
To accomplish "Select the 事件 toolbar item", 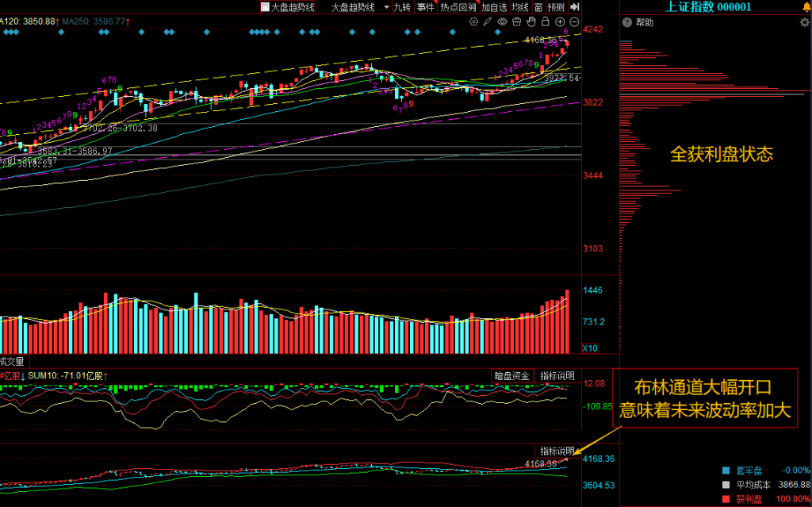I will coord(425,7).
